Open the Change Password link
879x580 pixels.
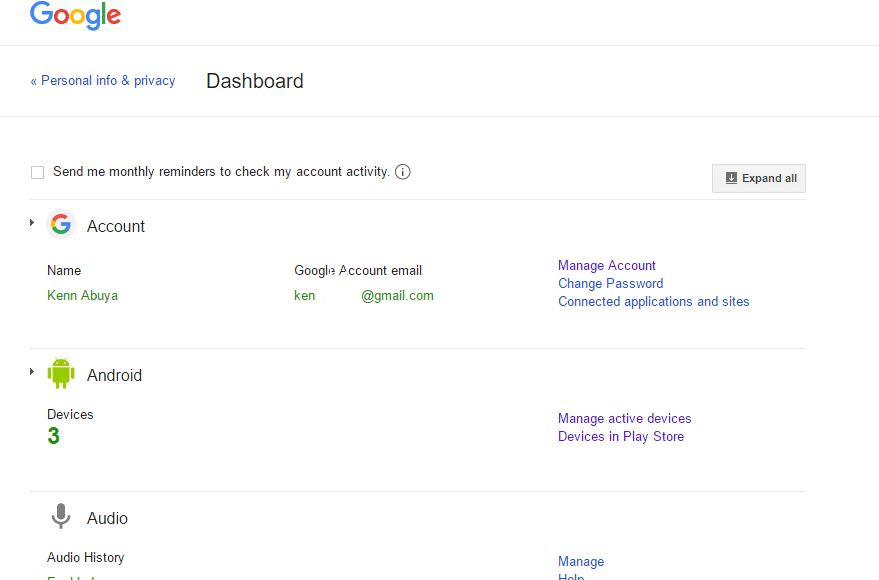pyautogui.click(x=610, y=283)
